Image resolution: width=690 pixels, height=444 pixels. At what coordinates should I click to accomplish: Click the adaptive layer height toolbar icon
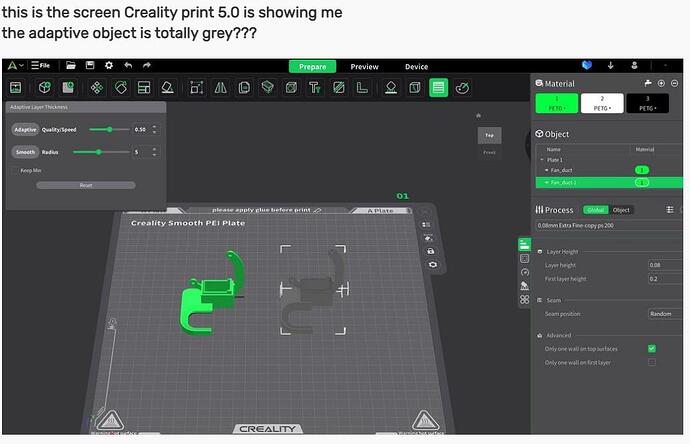point(438,88)
